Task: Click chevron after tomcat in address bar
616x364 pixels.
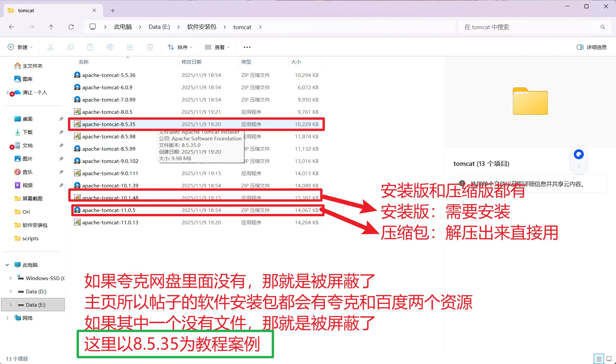Action: click(260, 27)
